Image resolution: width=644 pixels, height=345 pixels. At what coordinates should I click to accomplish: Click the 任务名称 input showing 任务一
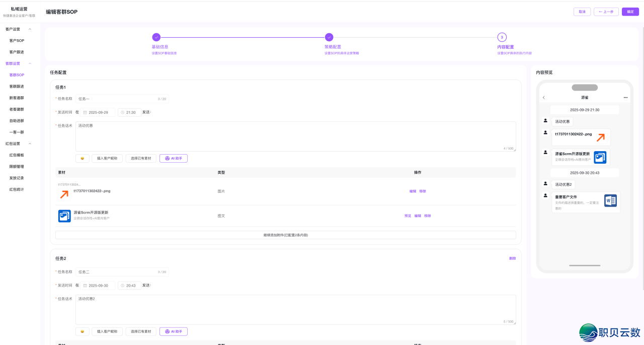121,99
